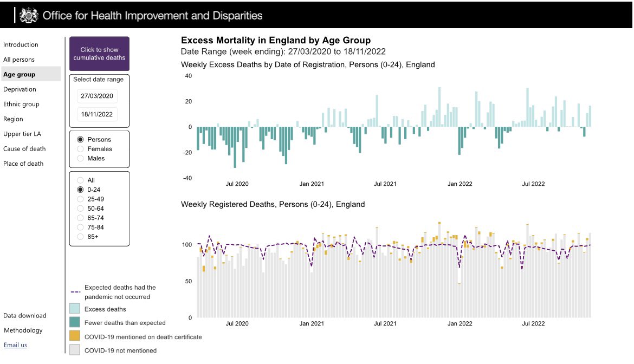Image resolution: width=634 pixels, height=364 pixels.
Task: Open the Cause of death page
Action: [x=24, y=148]
